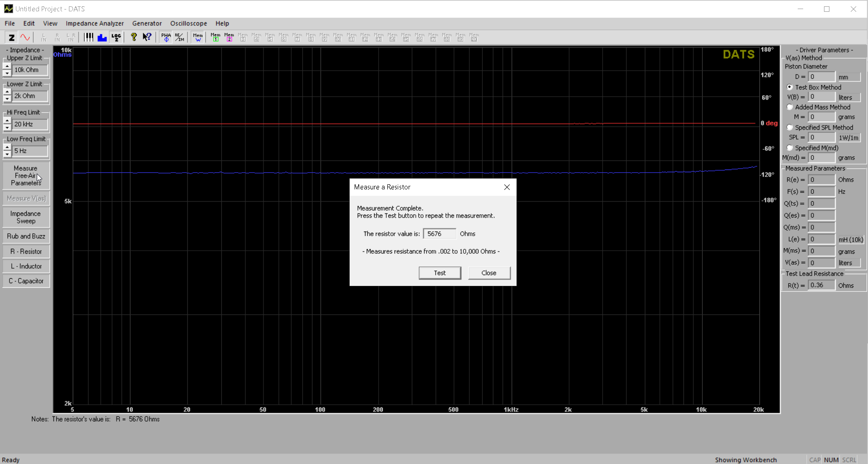Click the C - Capacitor button

tap(26, 281)
